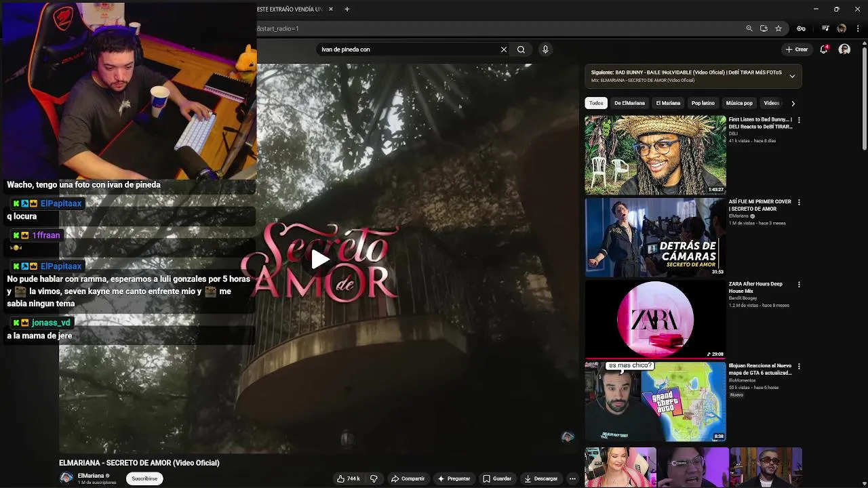This screenshot has width=868, height=488.
Task: Open the bottom-row purple-lit streamer thumbnail
Action: coord(693,467)
